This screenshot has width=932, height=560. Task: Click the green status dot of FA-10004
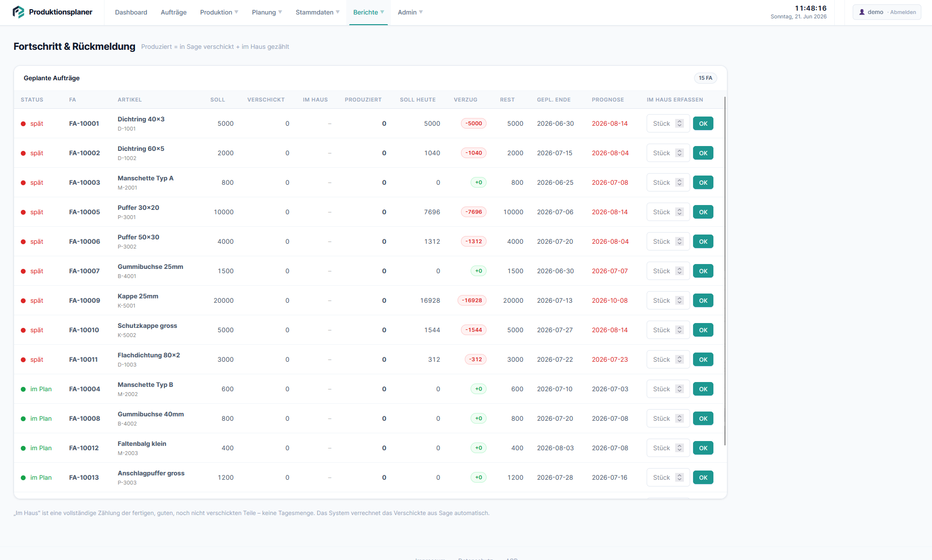(x=23, y=389)
